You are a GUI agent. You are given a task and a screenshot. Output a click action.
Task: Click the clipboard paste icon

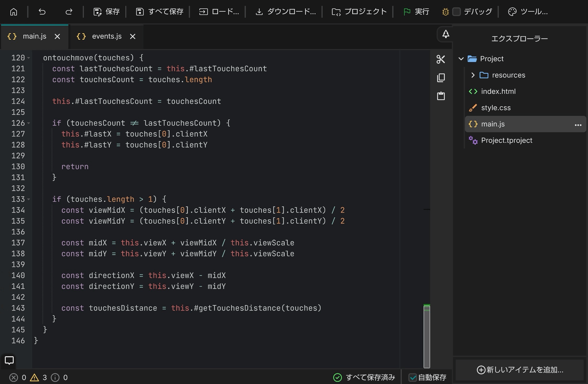pos(441,96)
